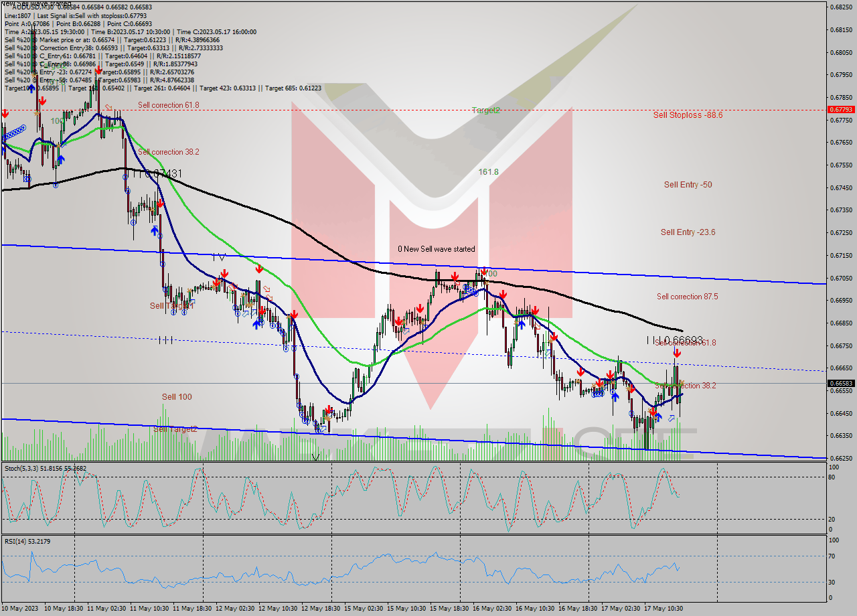Click the 'Sell Stoploss -88.6' label
The height and width of the screenshot is (616, 857).
(688, 115)
